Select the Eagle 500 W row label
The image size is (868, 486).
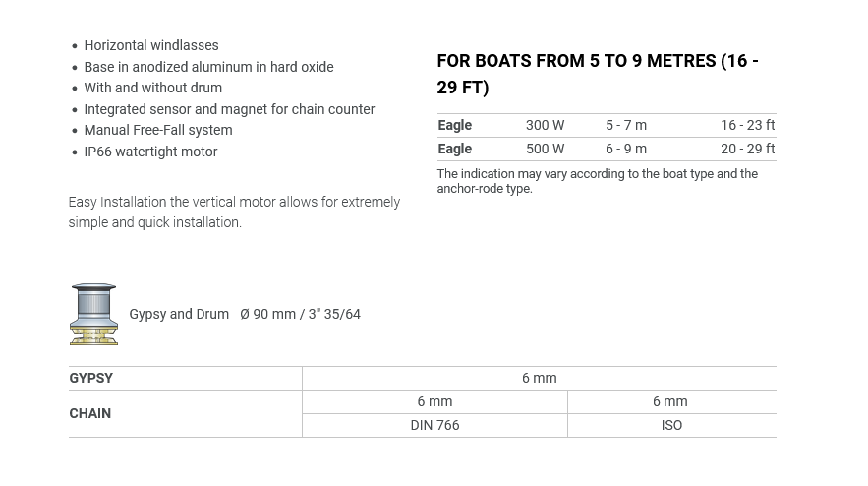coord(455,149)
